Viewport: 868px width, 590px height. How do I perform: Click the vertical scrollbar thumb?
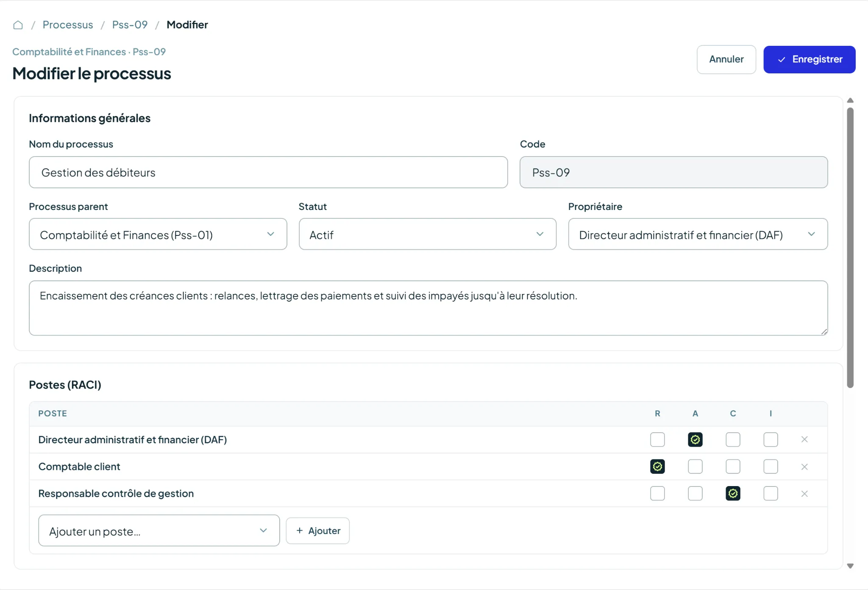pyautogui.click(x=850, y=248)
